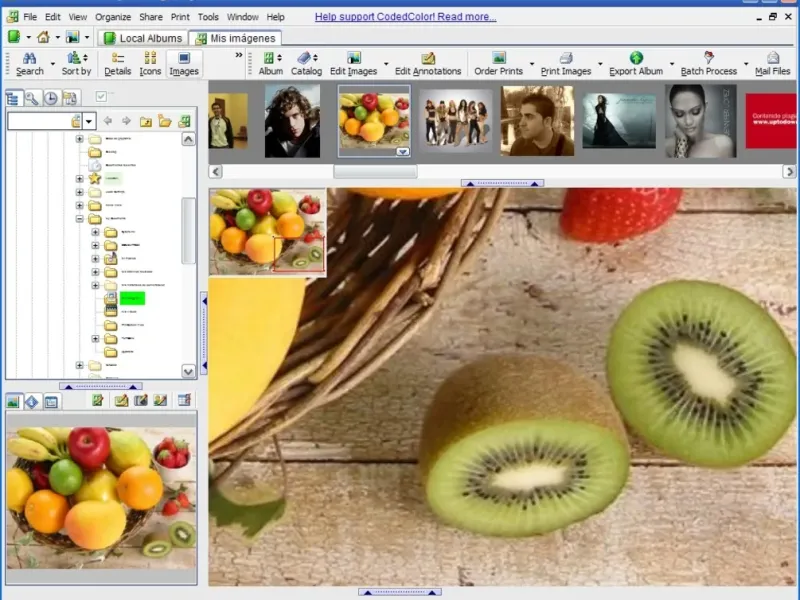Click the Edit Annotations icon

coord(428,58)
